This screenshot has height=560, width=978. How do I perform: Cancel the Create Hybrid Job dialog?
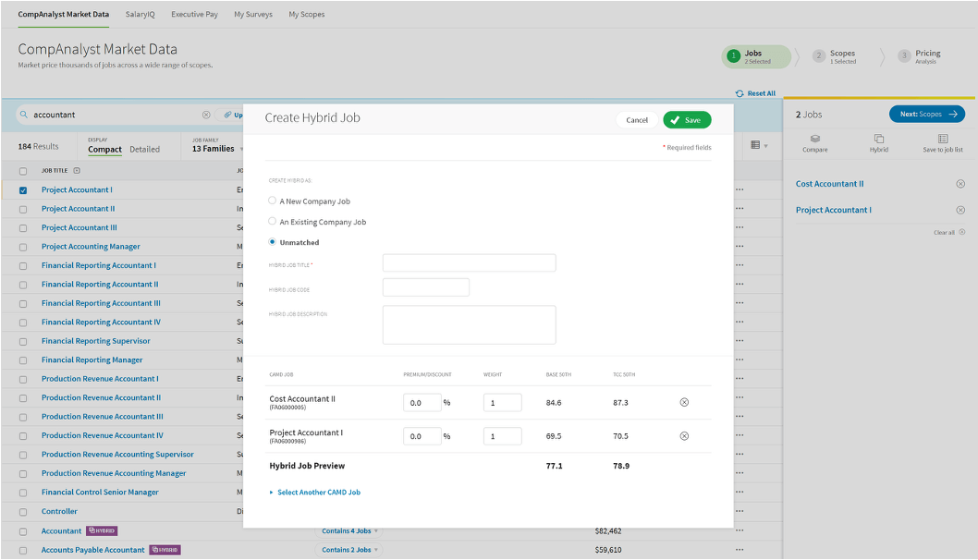pyautogui.click(x=637, y=120)
